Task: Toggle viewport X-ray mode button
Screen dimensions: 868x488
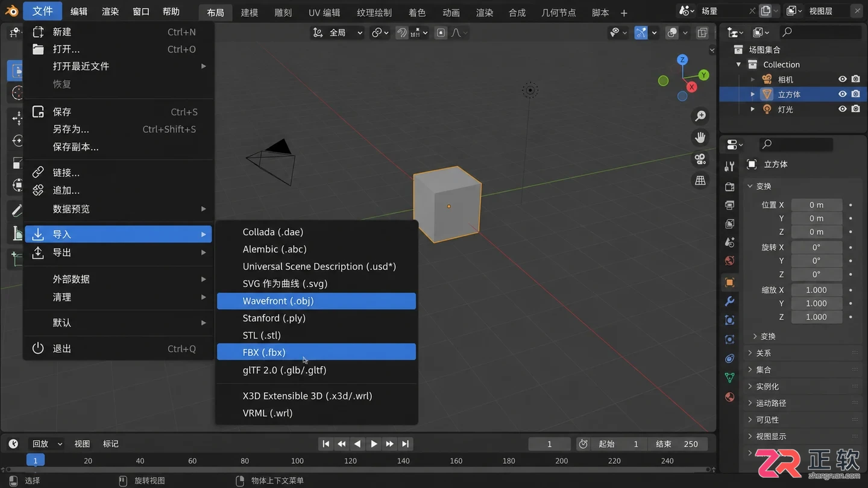Action: click(702, 33)
